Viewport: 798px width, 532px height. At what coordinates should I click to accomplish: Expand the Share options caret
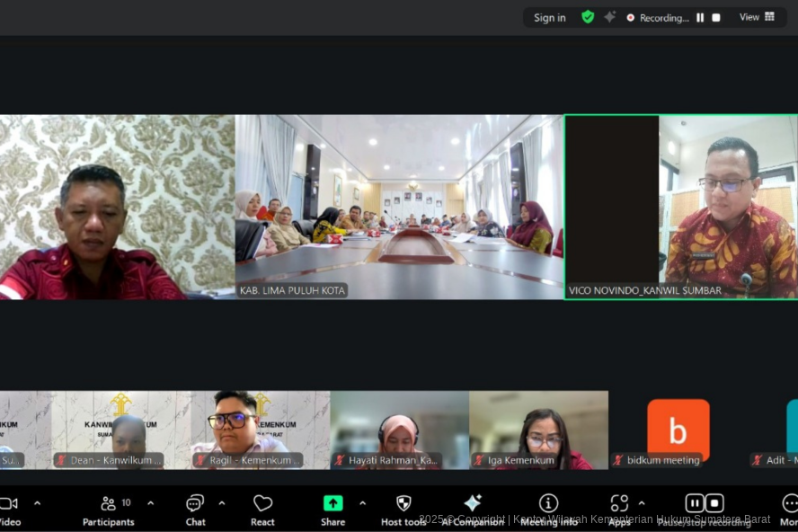[x=362, y=502]
